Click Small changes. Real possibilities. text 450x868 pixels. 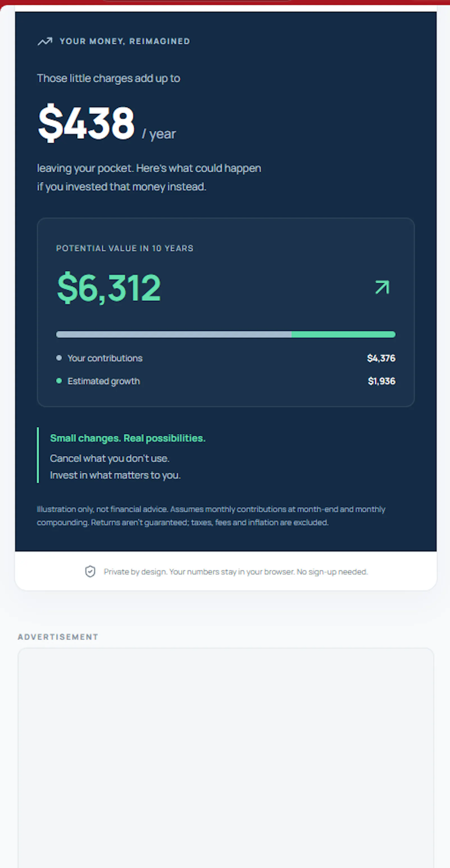point(128,438)
